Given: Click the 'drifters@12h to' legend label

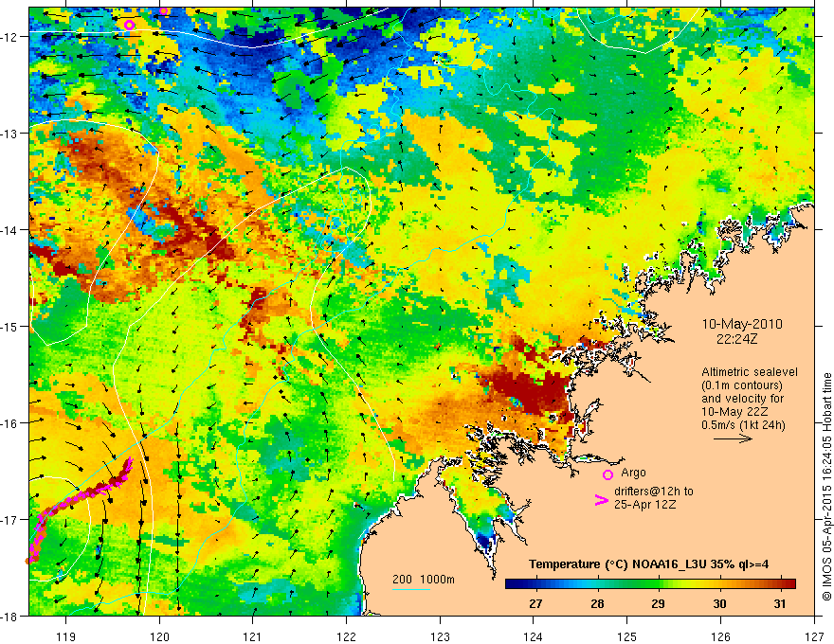Looking at the screenshot, I should [x=654, y=492].
